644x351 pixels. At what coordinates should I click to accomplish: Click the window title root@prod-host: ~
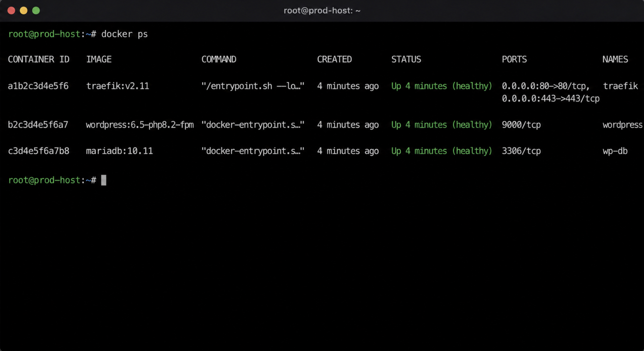click(322, 11)
